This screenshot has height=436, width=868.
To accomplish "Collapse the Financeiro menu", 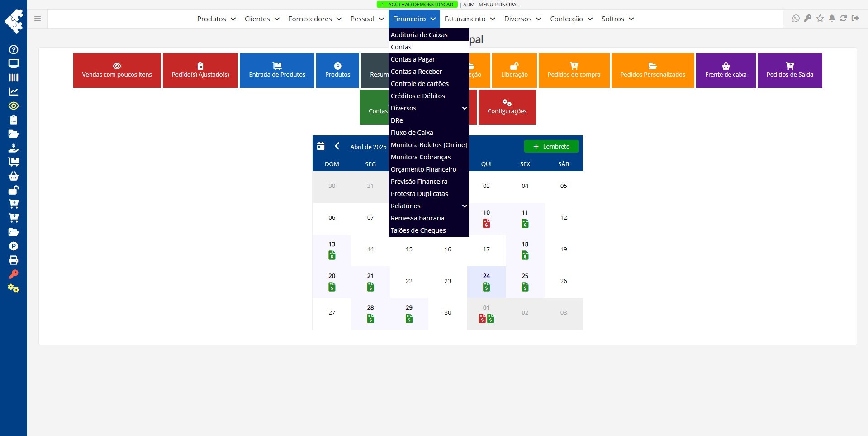I will [414, 19].
